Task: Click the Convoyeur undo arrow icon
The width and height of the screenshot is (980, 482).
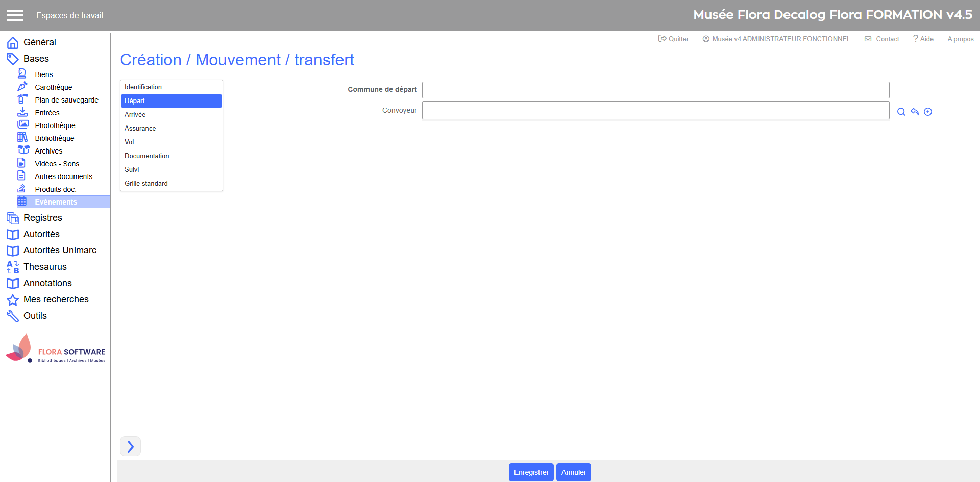Action: pos(915,112)
